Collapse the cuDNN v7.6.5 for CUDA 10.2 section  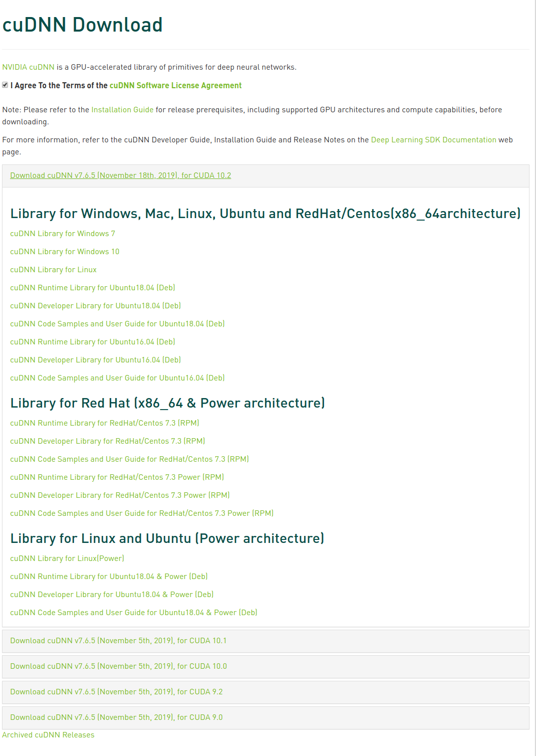pos(120,175)
